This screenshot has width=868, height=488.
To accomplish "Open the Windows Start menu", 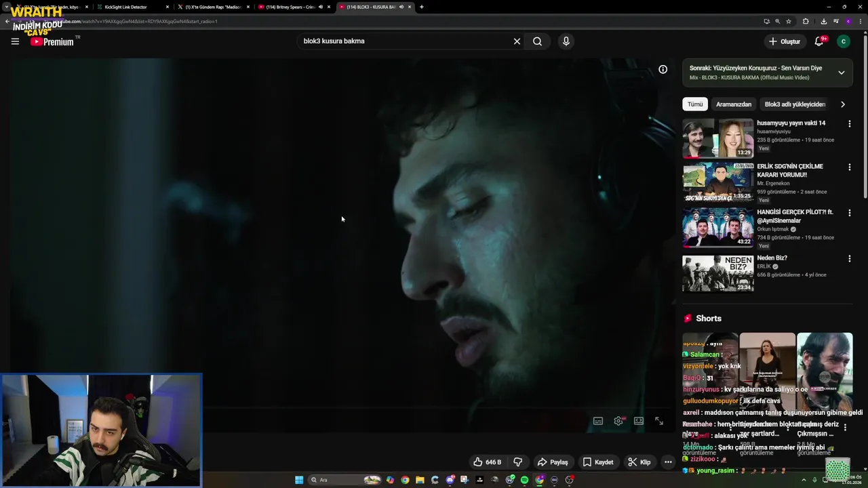I will [299, 480].
